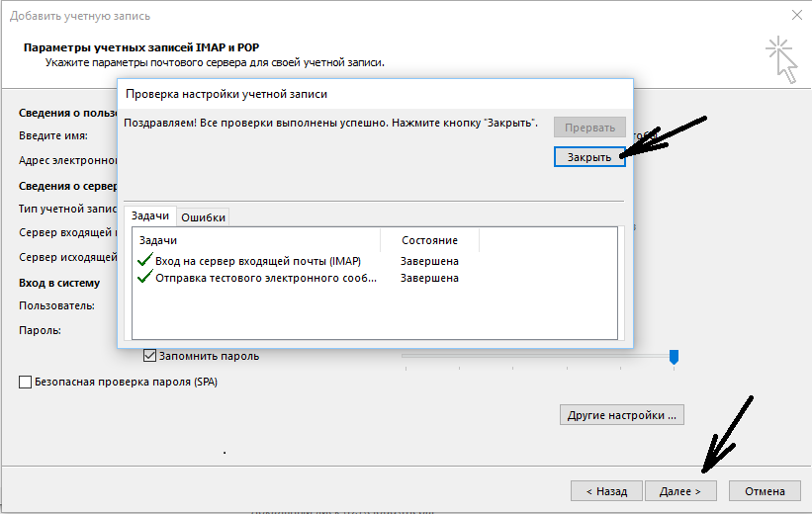The image size is (812, 514).
Task: Sort list by Состояние column header
Action: point(429,240)
